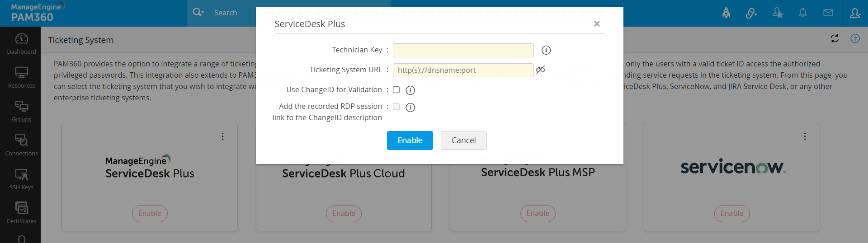Toggle Add recorded RDP session link checkbox

click(396, 107)
